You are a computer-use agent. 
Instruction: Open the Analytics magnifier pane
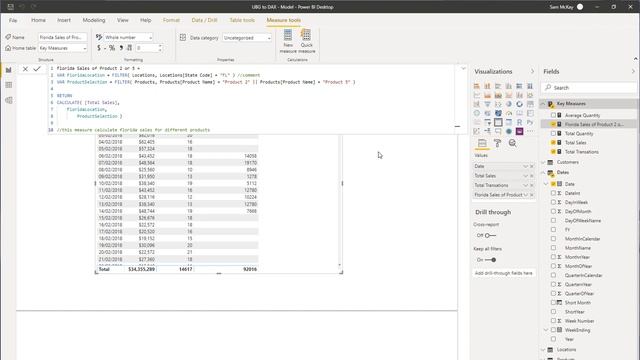(512, 143)
